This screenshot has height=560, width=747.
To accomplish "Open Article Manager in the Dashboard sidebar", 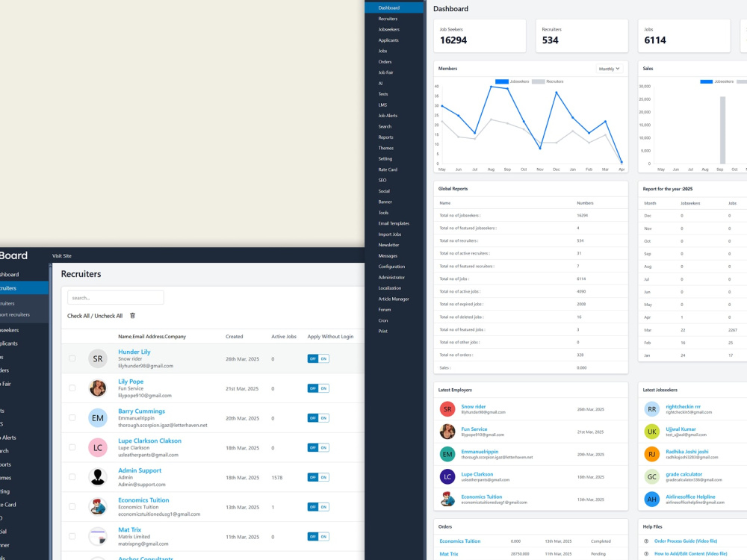I will click(x=394, y=299).
